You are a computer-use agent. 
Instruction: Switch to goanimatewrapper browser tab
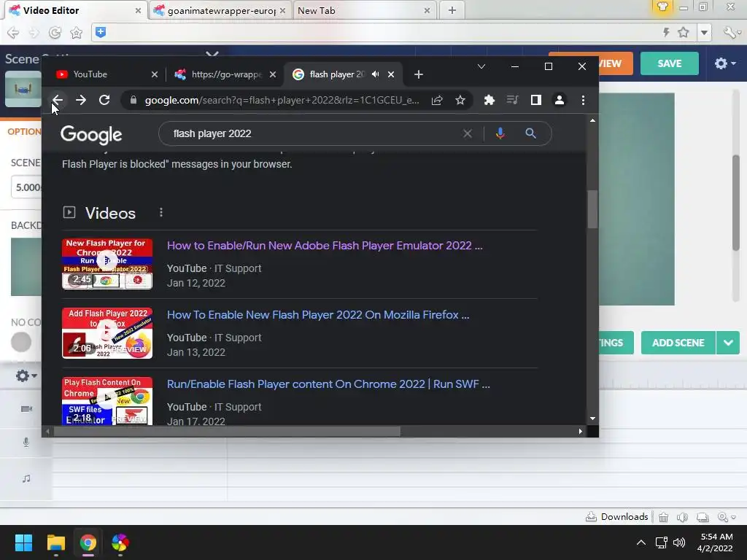(218, 10)
